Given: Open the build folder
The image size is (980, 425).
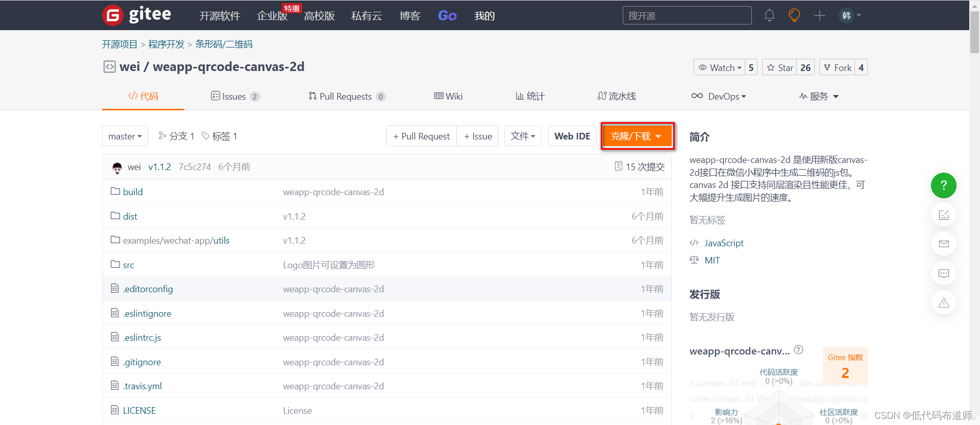Looking at the screenshot, I should (133, 192).
